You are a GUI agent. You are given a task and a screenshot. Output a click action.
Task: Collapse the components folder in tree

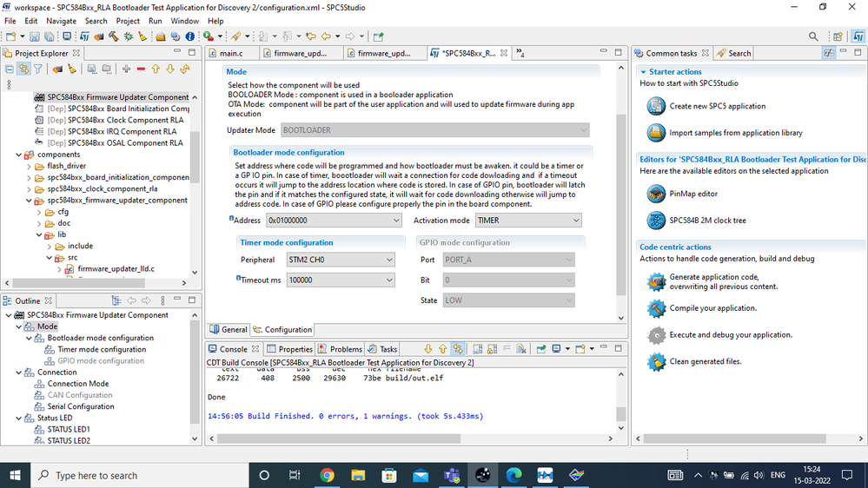pos(19,155)
